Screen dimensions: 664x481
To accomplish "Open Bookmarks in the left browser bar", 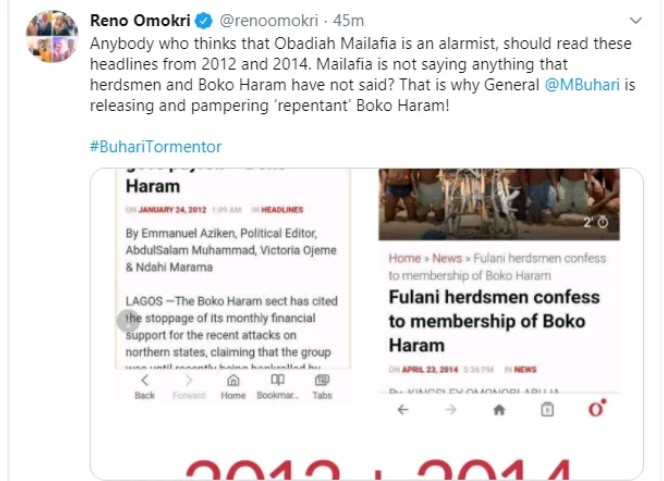I will [x=277, y=386].
